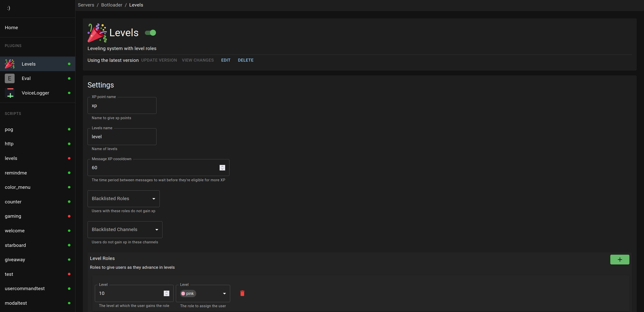Navigate to Servers via the breadcrumb
Viewport: 644px width, 312px height.
(86, 5)
